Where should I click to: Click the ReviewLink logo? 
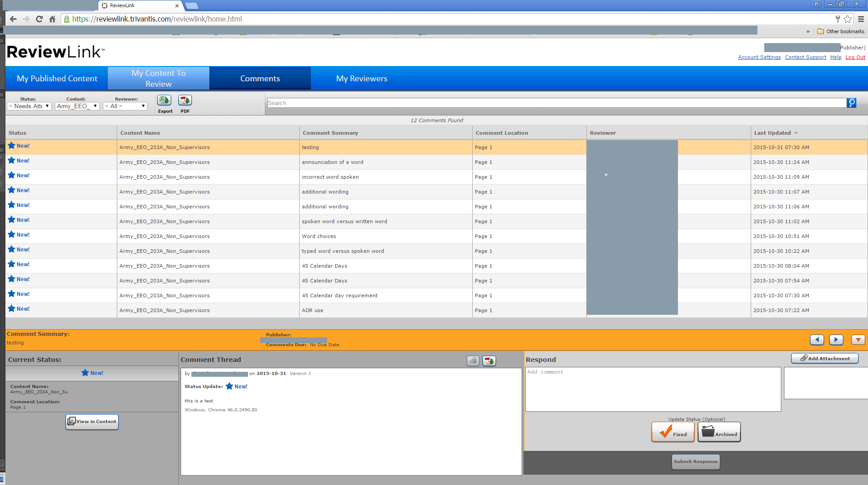(x=56, y=52)
